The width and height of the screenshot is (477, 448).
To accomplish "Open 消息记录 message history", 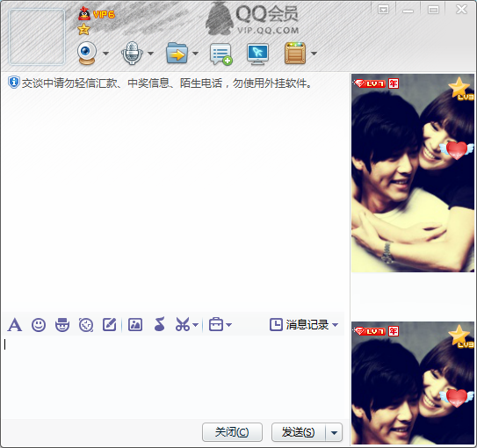I will point(300,324).
